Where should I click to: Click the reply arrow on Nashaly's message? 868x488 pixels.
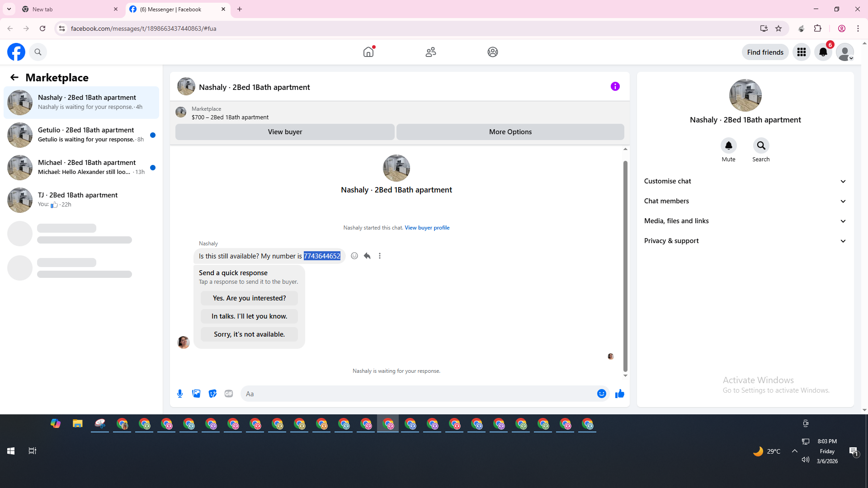[x=367, y=256]
